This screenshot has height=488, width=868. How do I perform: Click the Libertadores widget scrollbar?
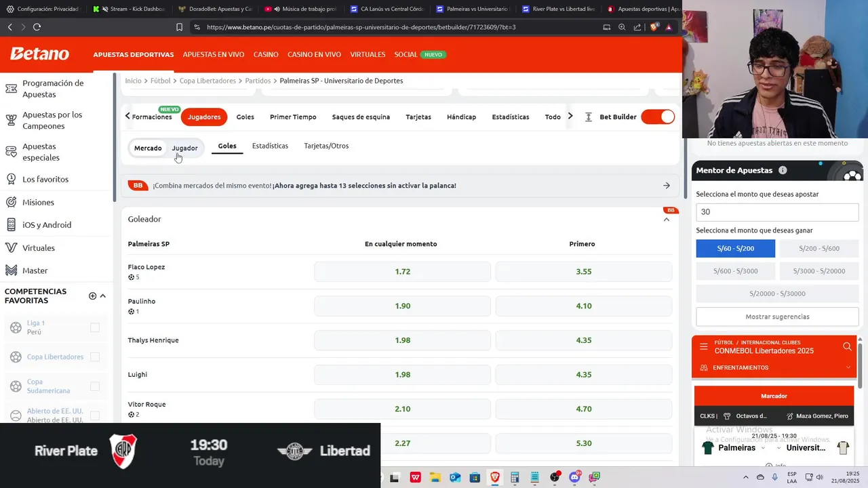click(860, 366)
